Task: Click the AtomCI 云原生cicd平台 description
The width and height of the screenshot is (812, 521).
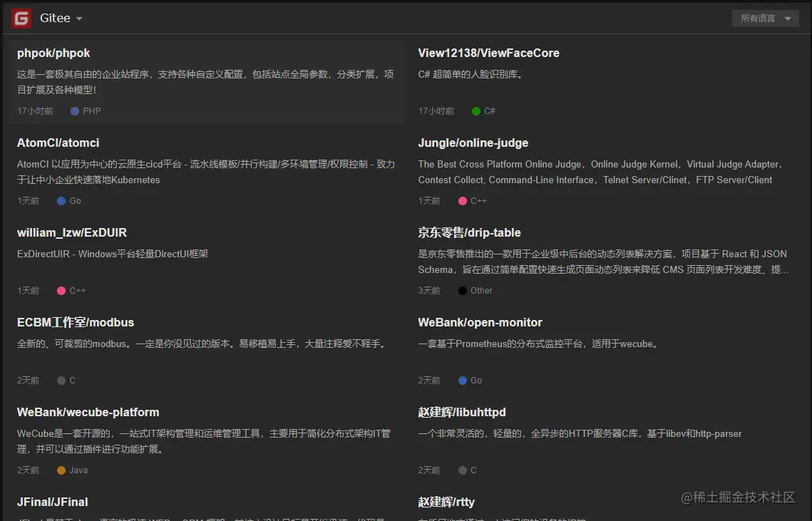Action: [205, 172]
